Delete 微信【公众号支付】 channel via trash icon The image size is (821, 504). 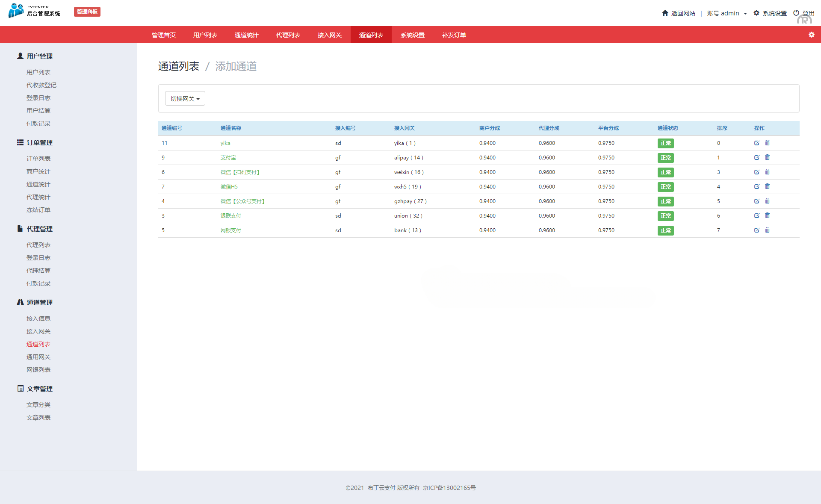point(767,201)
